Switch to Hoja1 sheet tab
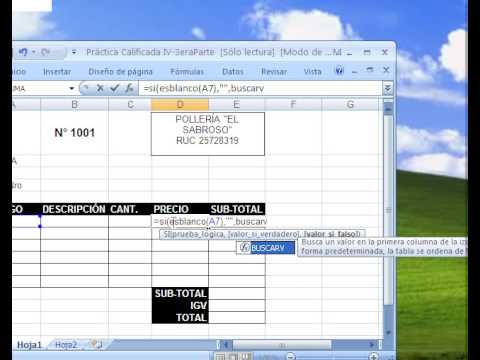The width and height of the screenshot is (480, 360). click(x=29, y=345)
